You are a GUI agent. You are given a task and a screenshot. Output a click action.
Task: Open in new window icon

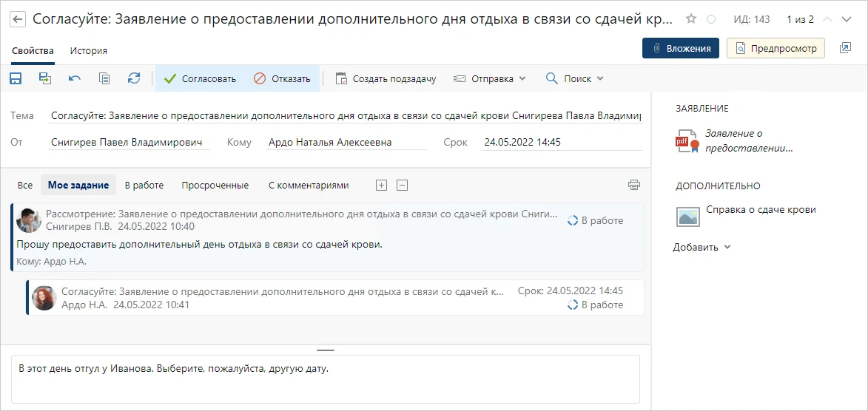845,49
